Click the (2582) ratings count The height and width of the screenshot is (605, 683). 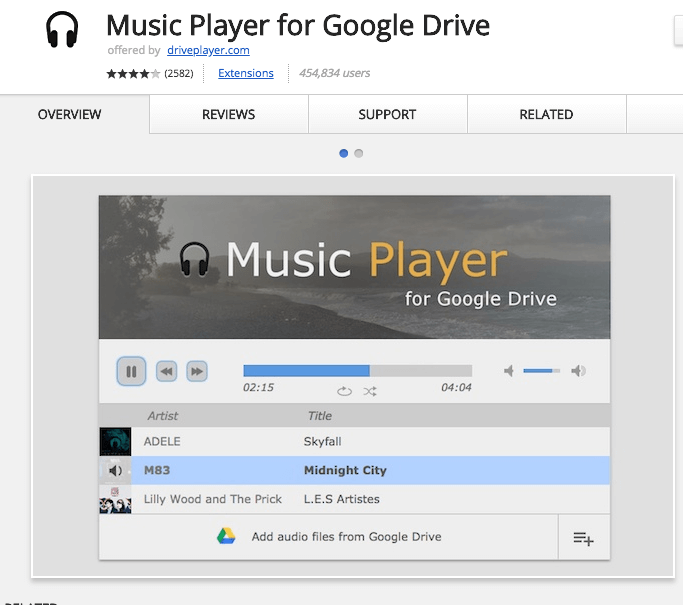[179, 73]
